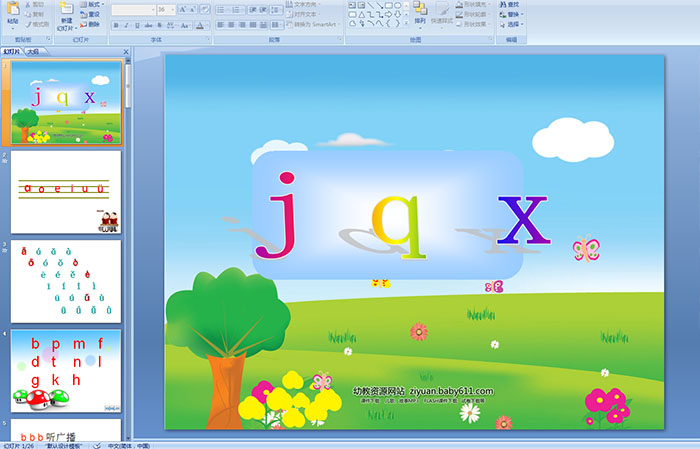
Task: Open the slide Layout (版式) dropdown
Action: coord(92,4)
